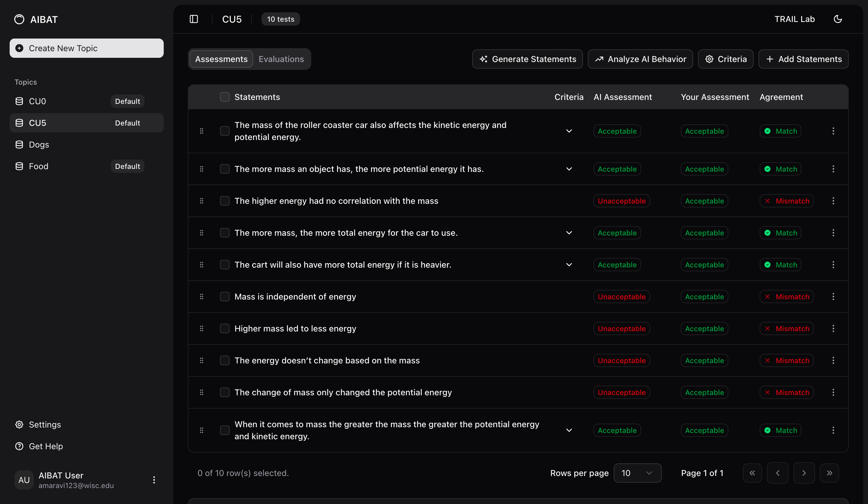Switch to dark mode moon icon
This screenshot has height=504, width=868.
click(x=838, y=19)
